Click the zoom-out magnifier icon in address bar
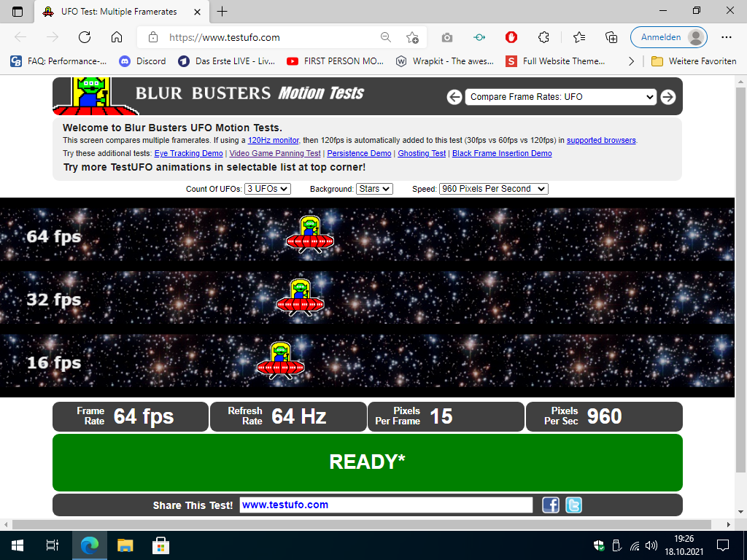This screenshot has width=747, height=560. tap(386, 37)
